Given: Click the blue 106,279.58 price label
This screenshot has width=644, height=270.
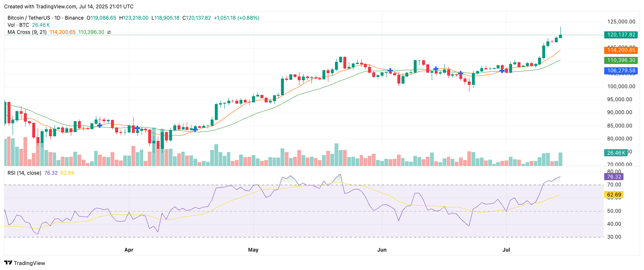Looking at the screenshot, I should click(620, 71).
